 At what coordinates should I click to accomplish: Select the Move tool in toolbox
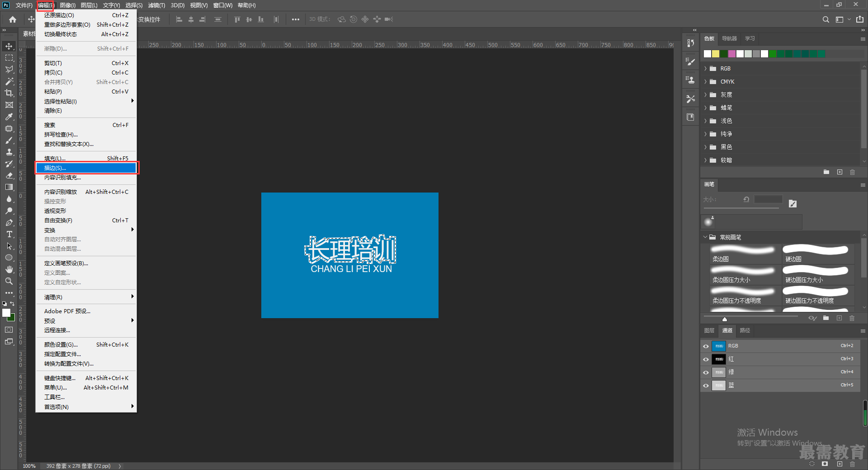point(9,46)
